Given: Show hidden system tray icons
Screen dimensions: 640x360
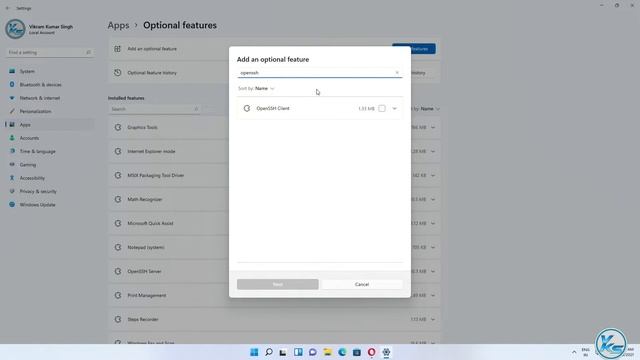Looking at the screenshot, I should (574, 352).
